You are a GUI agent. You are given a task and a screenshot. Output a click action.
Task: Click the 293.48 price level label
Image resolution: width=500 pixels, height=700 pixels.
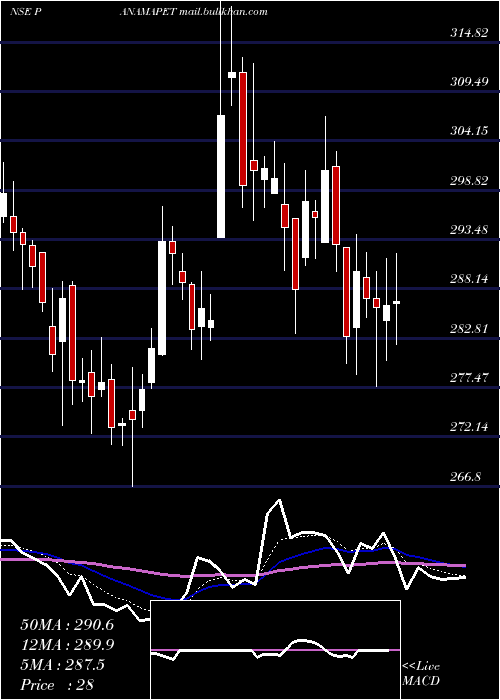[x=468, y=230]
